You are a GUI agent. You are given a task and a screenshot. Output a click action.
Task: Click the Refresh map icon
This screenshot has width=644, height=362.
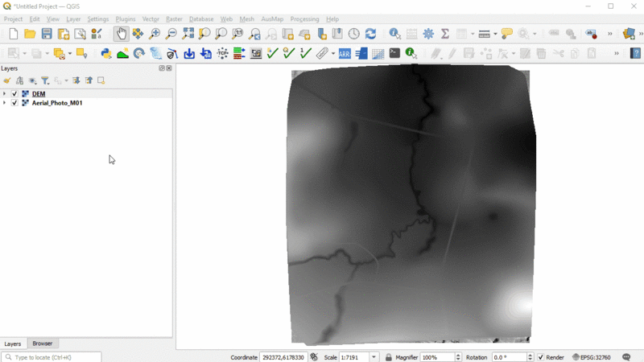click(x=370, y=34)
